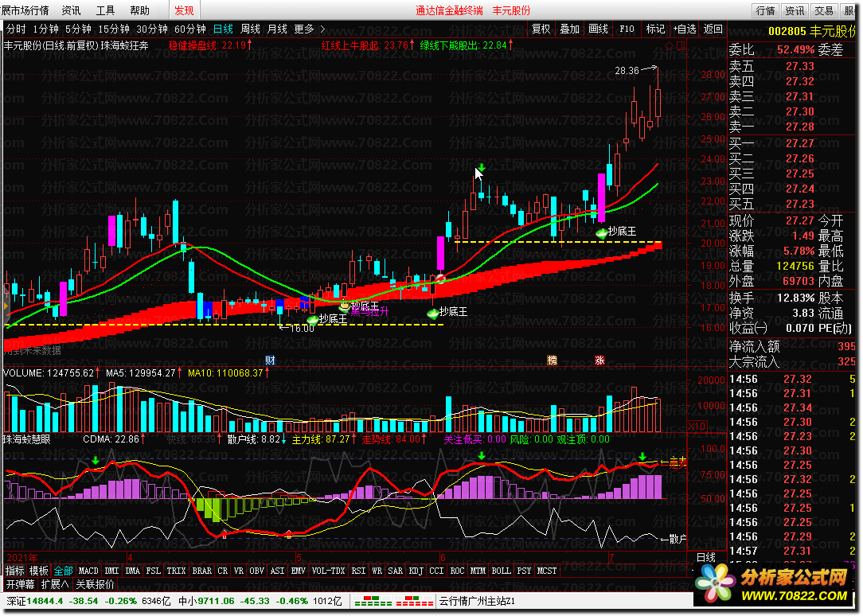Open the 更多 periods dropdown
The image size is (863, 616).
coord(304,29)
